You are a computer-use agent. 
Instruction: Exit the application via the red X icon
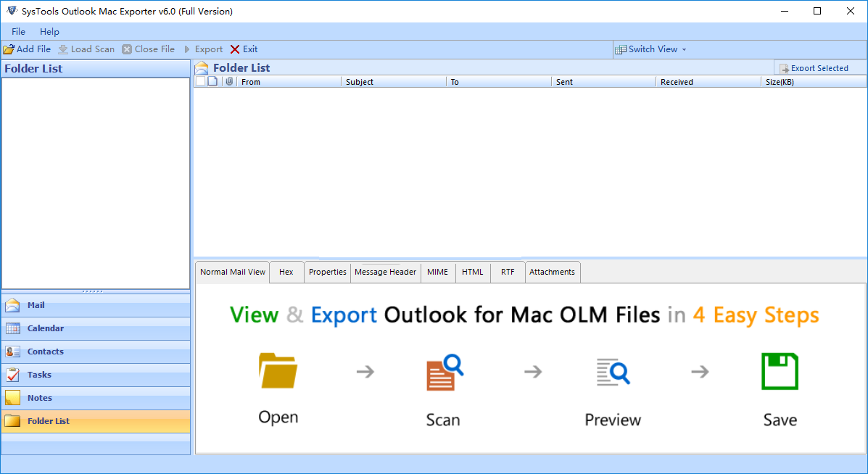[244, 49]
